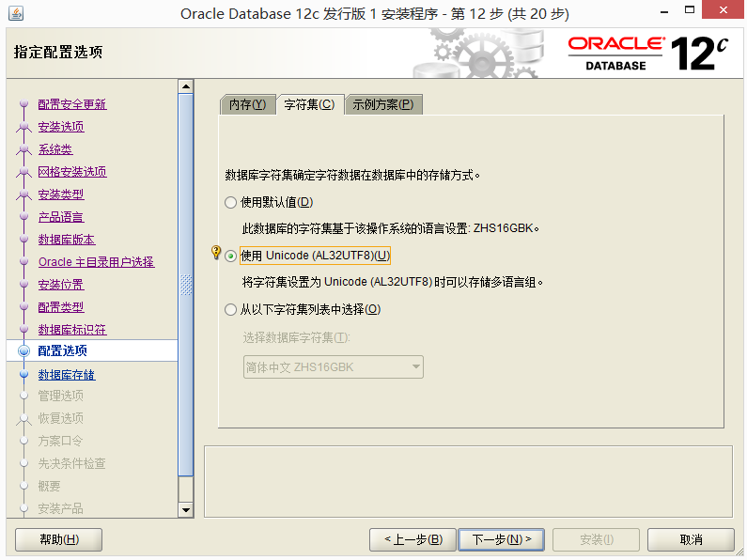Click the 方案口令 disabled step text
747x560 pixels.
[61, 441]
